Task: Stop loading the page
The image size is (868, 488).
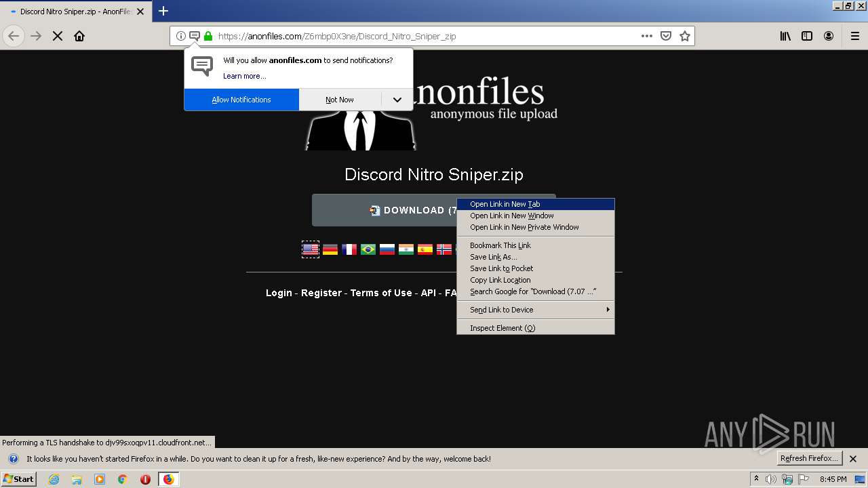Action: point(58,36)
